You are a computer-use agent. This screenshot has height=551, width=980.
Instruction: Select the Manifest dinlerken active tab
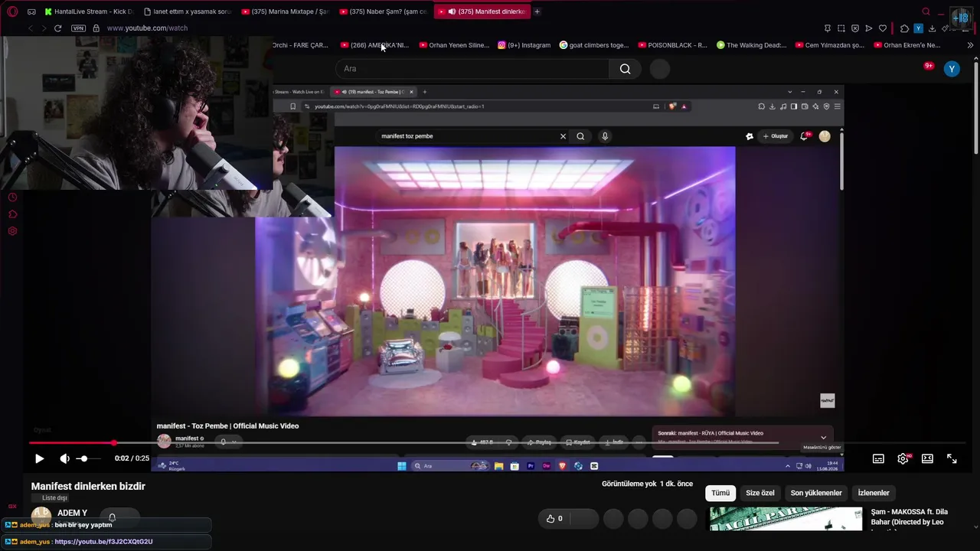pyautogui.click(x=481, y=11)
